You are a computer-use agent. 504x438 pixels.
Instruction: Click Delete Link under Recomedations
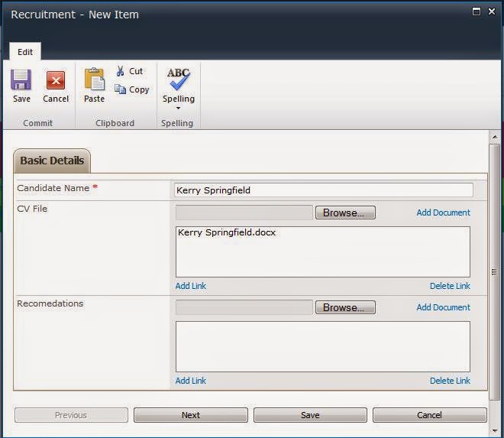tap(450, 381)
